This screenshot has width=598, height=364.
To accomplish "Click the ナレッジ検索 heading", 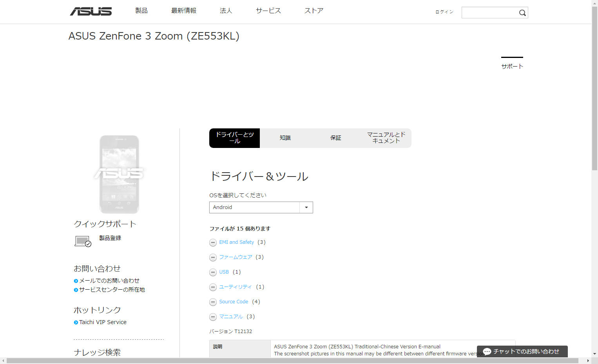I will (97, 352).
